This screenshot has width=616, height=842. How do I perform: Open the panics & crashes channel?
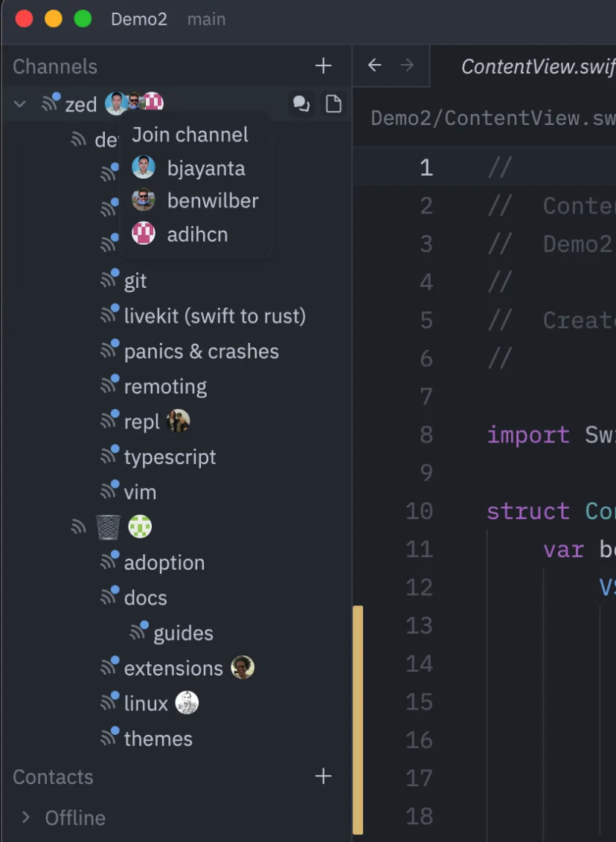[201, 351]
